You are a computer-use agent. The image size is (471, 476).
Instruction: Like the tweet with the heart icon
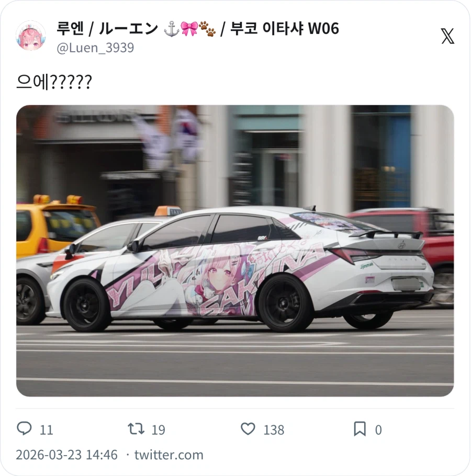pyautogui.click(x=248, y=429)
